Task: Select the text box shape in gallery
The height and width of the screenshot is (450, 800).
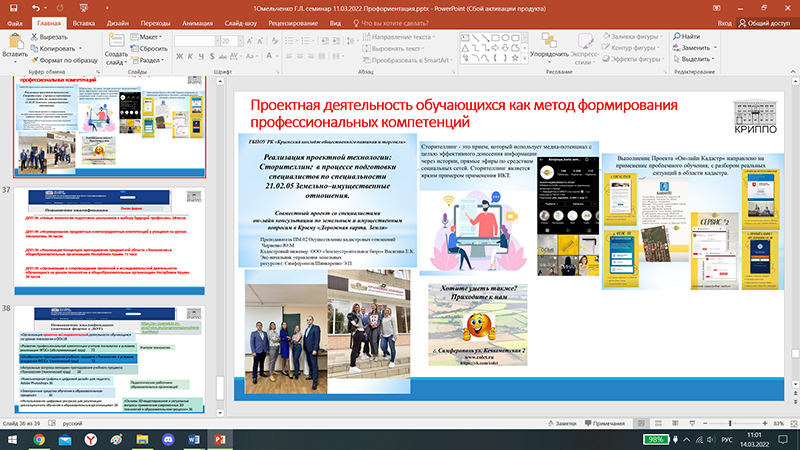Action: click(465, 38)
